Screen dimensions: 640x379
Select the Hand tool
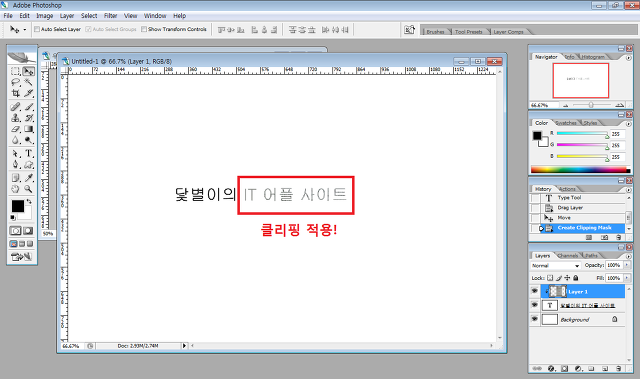click(x=16, y=189)
